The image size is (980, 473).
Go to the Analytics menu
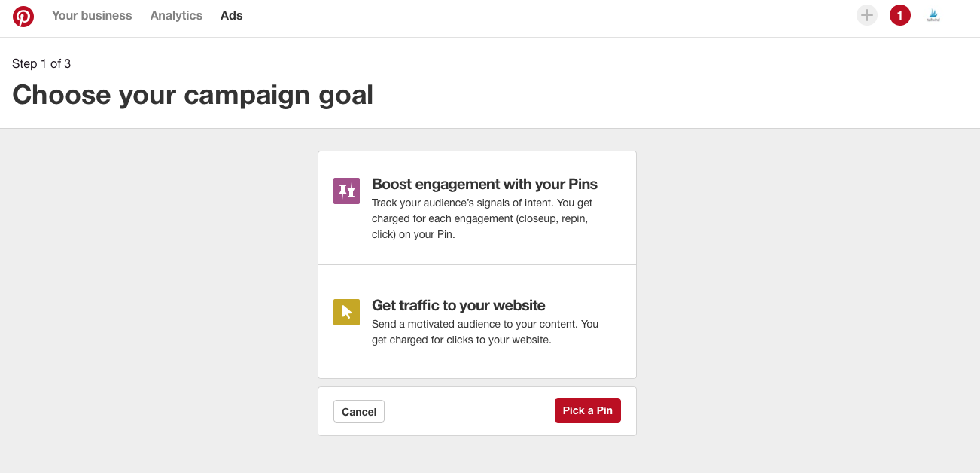[176, 15]
